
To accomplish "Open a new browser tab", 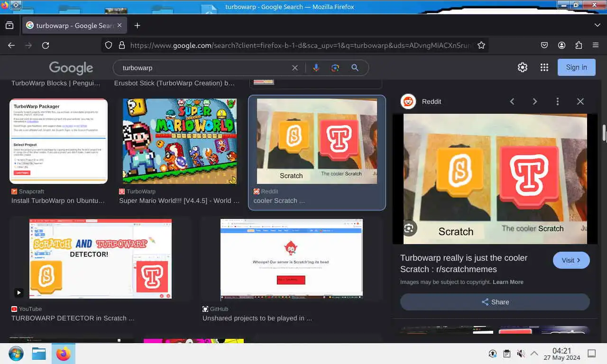I will pyautogui.click(x=137, y=26).
